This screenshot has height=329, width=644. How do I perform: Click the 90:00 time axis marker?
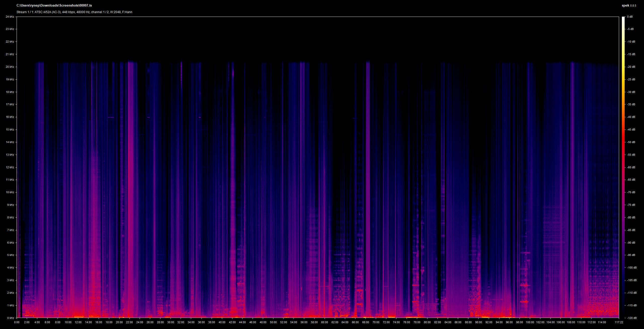click(478, 322)
